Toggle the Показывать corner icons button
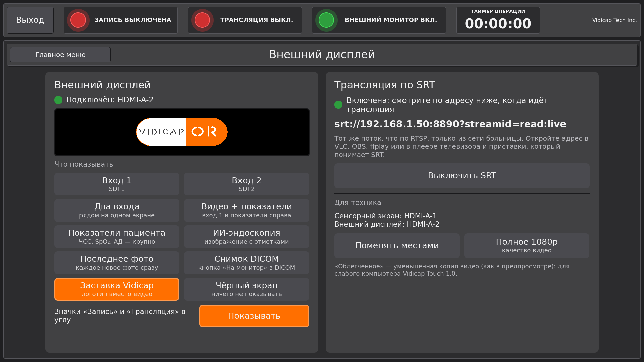This screenshot has width=644, height=362. pyautogui.click(x=254, y=316)
